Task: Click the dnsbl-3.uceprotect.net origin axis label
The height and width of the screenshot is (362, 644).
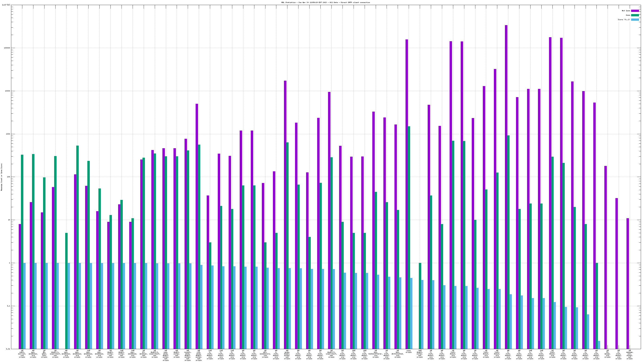Action: pyautogui.click(x=331, y=354)
